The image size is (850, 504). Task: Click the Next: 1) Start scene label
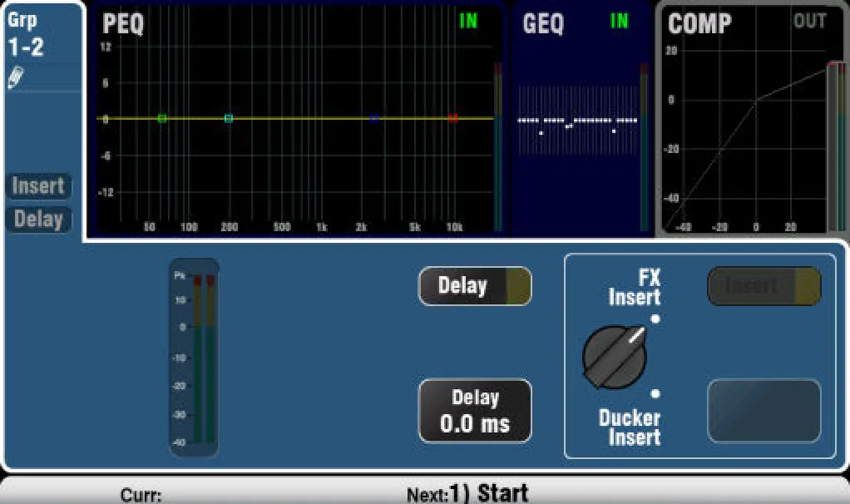[x=467, y=493]
